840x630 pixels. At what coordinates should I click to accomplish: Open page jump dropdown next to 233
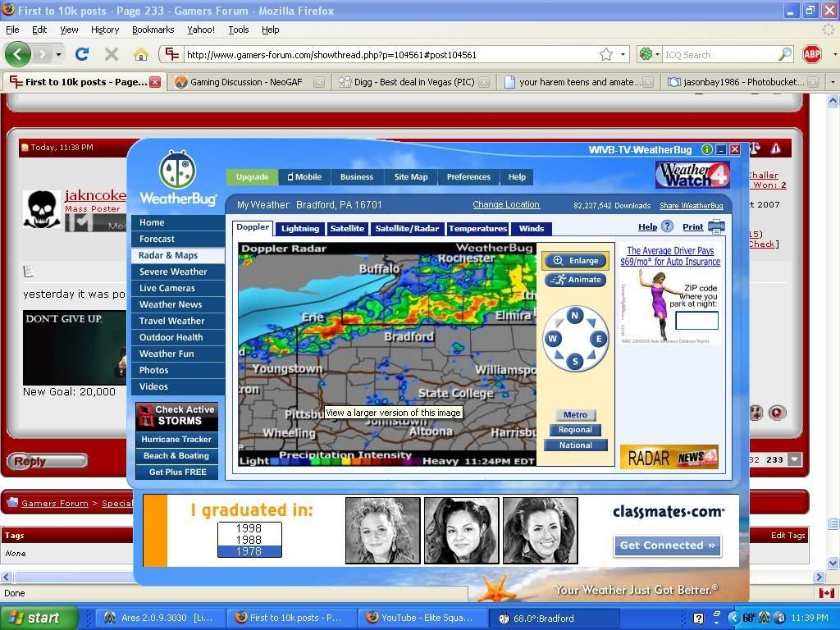(x=795, y=459)
